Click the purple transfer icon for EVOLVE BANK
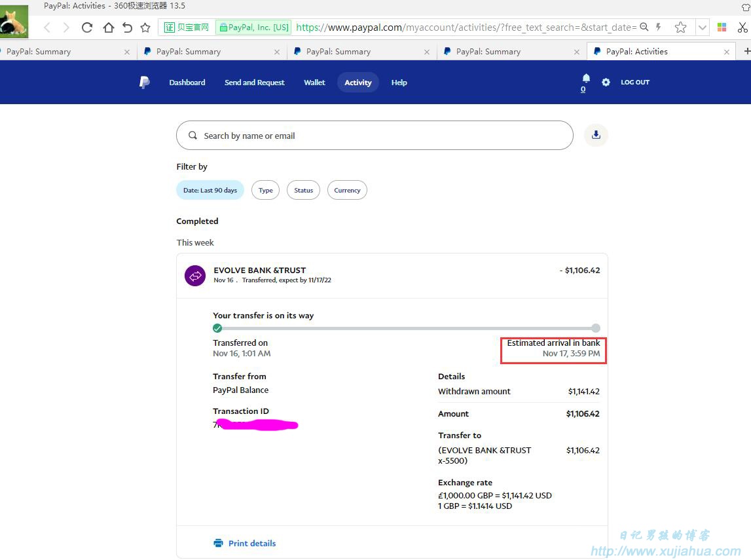 coord(195,276)
